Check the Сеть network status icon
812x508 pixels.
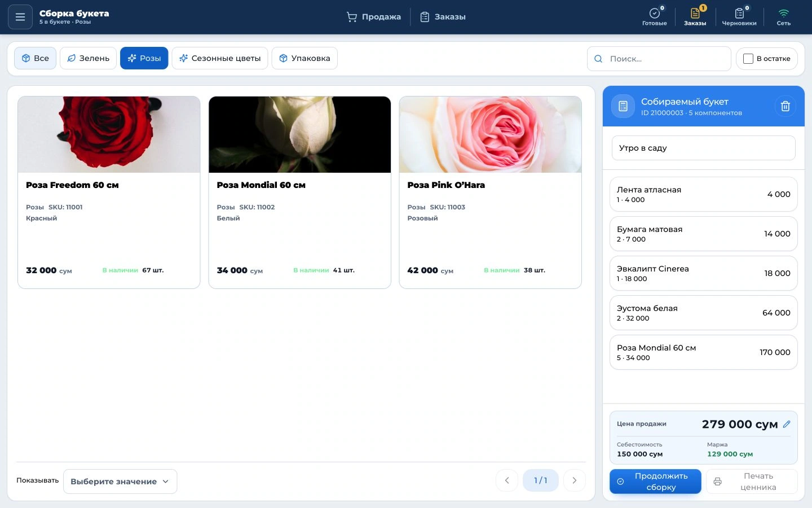click(783, 16)
